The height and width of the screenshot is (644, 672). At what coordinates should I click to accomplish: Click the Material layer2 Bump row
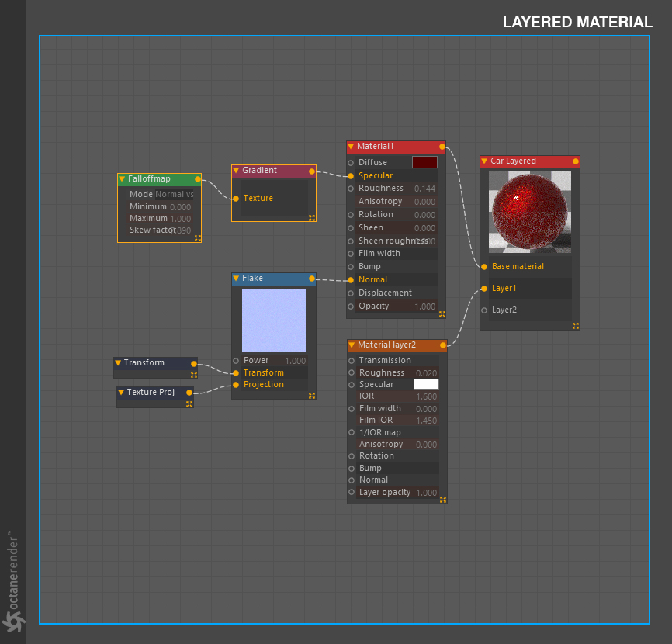tap(397, 469)
